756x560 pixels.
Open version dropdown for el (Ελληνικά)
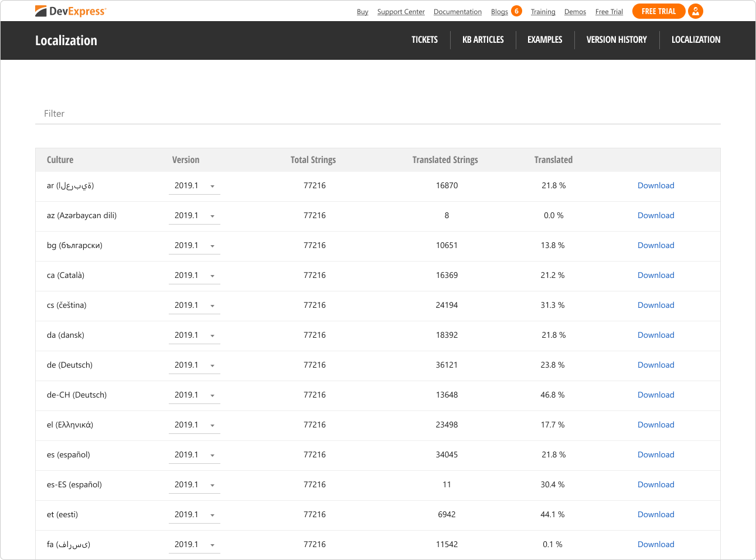coord(195,425)
